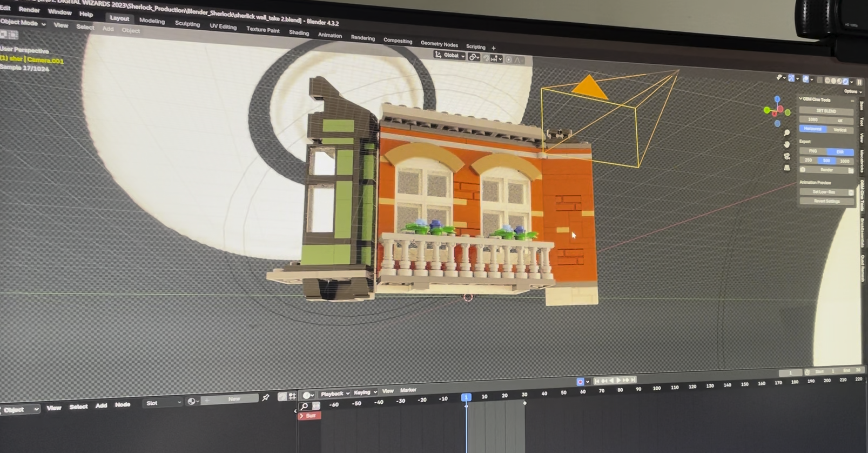Image resolution: width=868 pixels, height=453 pixels.
Task: Toggle viewport overlays icon
Action: [x=805, y=79]
